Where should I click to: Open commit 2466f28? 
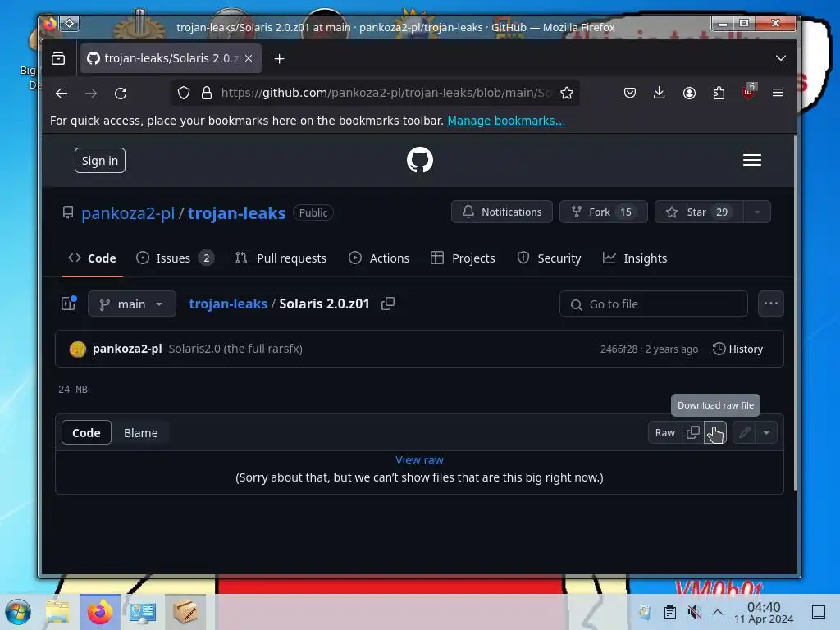[x=619, y=349]
